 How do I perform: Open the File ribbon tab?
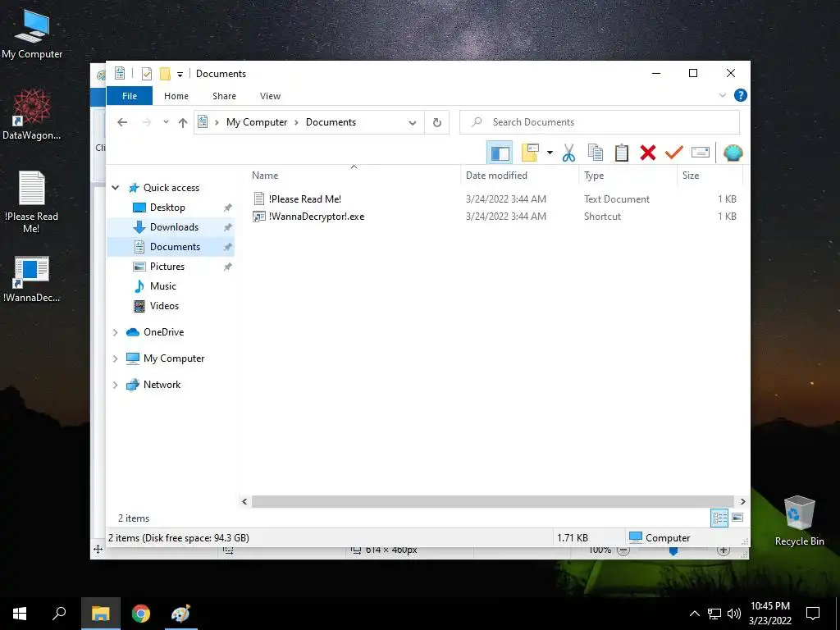pyautogui.click(x=130, y=96)
